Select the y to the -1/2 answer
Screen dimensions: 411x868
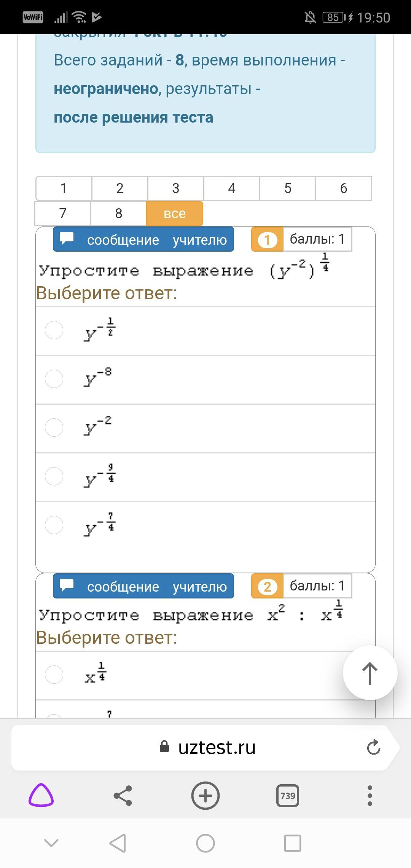tap(54, 330)
